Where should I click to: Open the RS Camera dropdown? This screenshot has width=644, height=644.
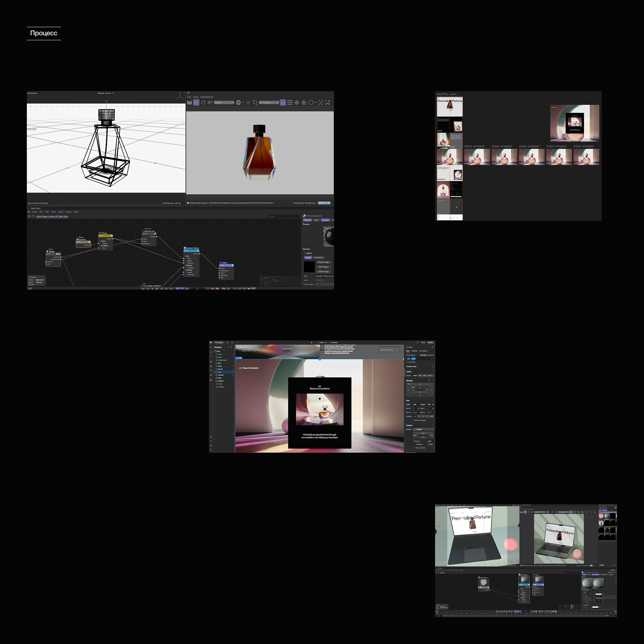[x=269, y=103]
